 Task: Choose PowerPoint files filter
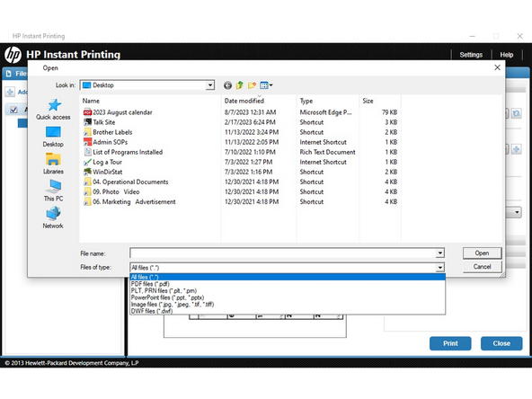pos(288,297)
